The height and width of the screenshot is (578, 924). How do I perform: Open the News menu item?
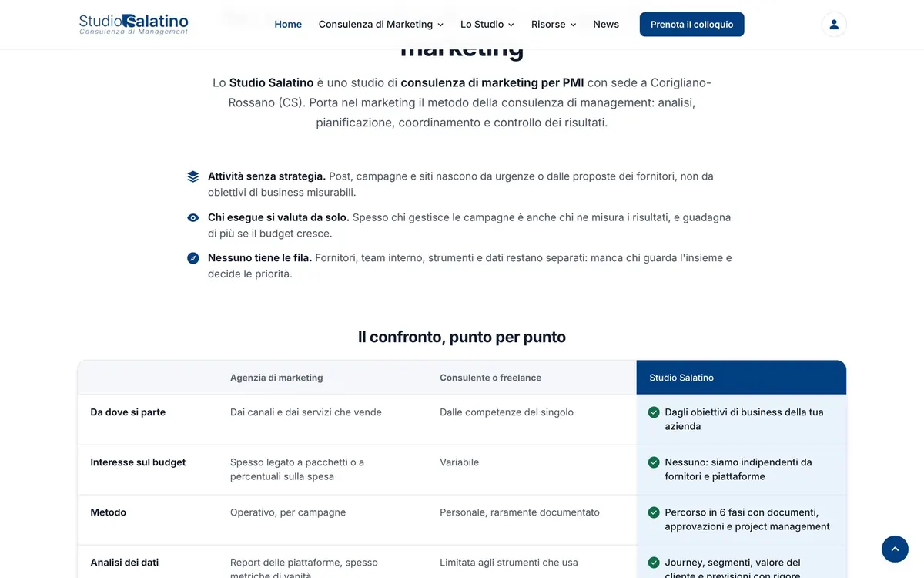coord(606,25)
